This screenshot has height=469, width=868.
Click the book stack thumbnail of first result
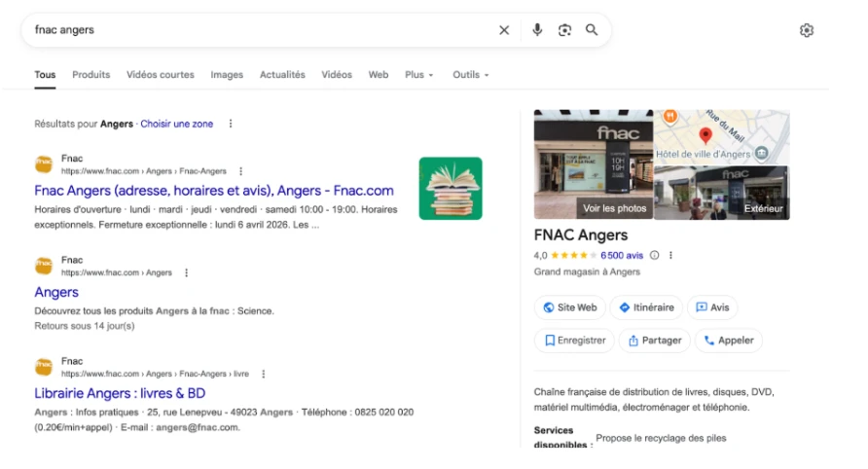(x=451, y=188)
